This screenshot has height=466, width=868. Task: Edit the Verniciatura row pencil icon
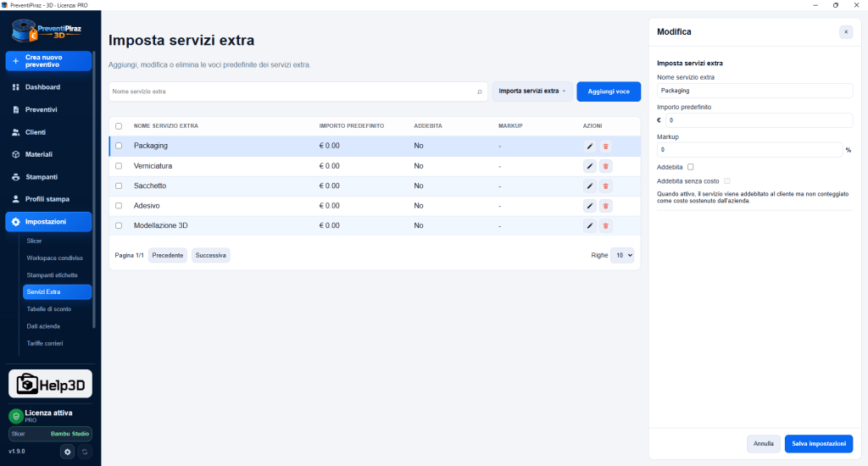(590, 166)
